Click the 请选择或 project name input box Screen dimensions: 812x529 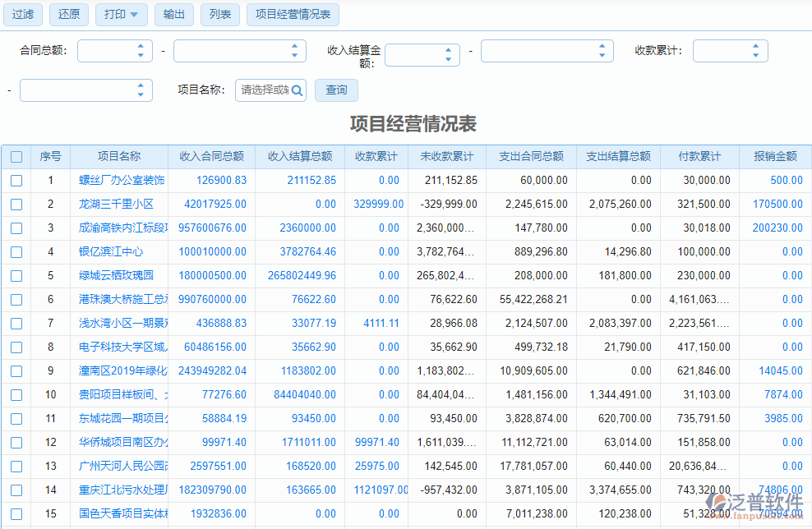[x=263, y=90]
